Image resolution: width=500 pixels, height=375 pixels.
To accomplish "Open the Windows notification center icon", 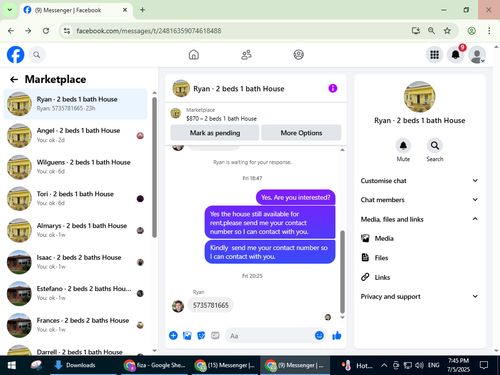I will click(484, 365).
